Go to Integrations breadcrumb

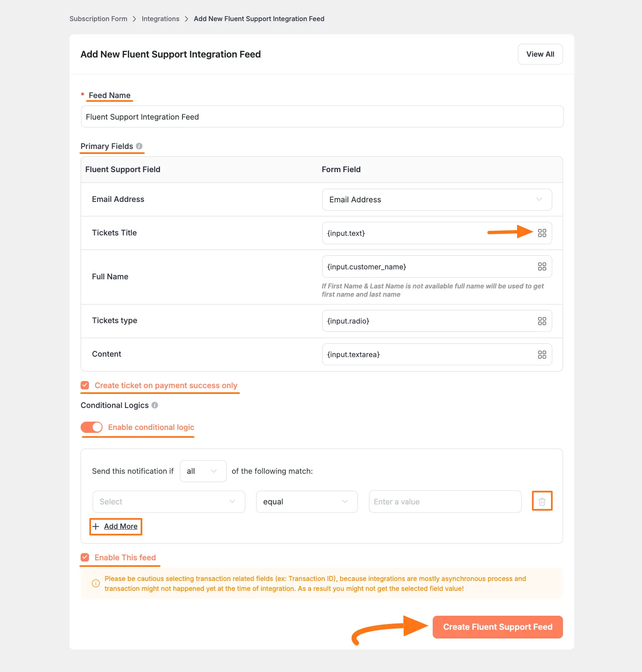160,19
